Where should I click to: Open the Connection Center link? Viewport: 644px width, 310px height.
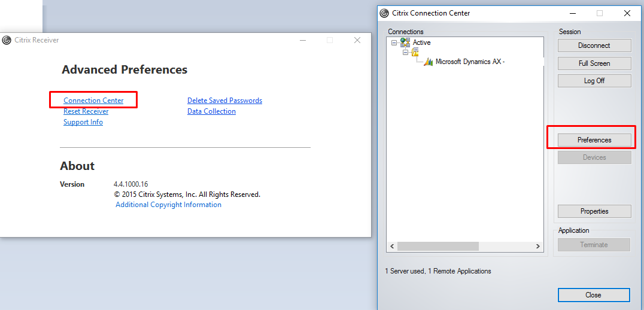(93, 101)
